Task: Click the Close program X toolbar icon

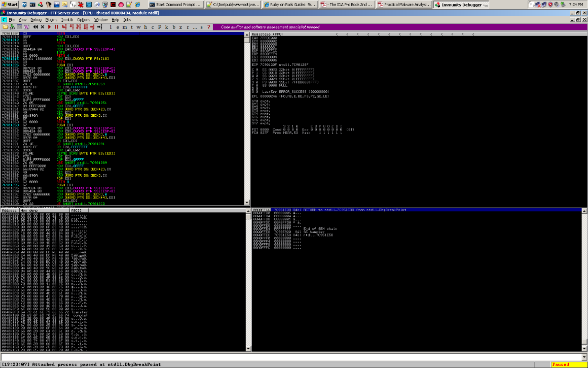Action: (42, 27)
